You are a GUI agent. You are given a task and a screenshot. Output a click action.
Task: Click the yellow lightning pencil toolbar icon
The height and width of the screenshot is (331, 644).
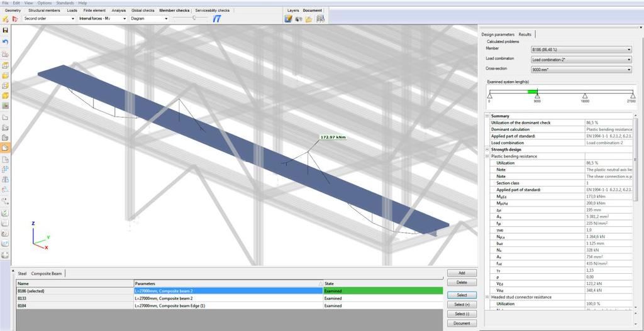click(5, 18)
